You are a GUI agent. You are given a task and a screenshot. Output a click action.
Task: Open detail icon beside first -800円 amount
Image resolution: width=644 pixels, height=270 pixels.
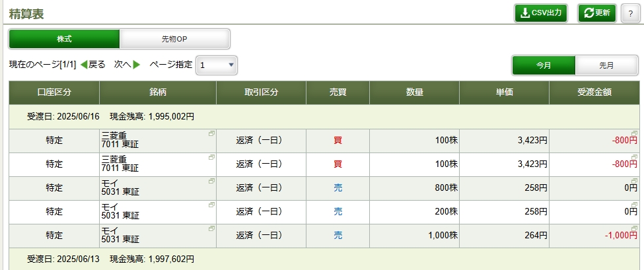635,134
